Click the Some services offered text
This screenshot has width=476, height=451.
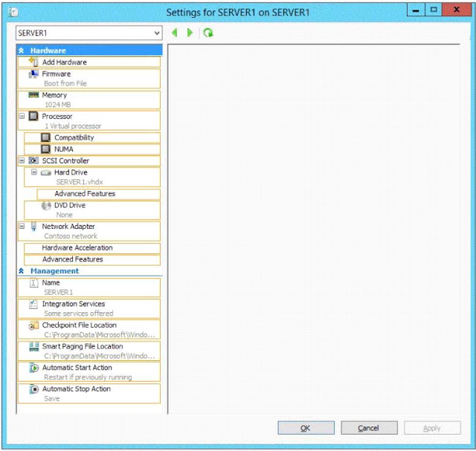(x=79, y=314)
